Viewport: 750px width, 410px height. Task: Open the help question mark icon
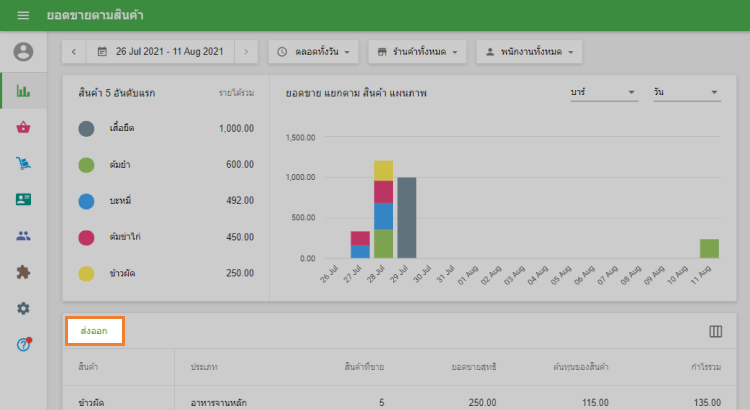pos(23,344)
